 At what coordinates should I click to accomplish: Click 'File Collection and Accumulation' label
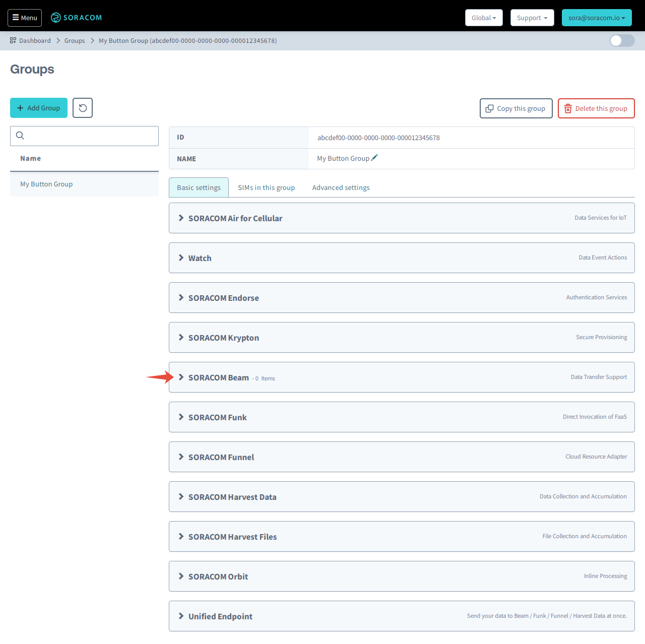point(585,536)
